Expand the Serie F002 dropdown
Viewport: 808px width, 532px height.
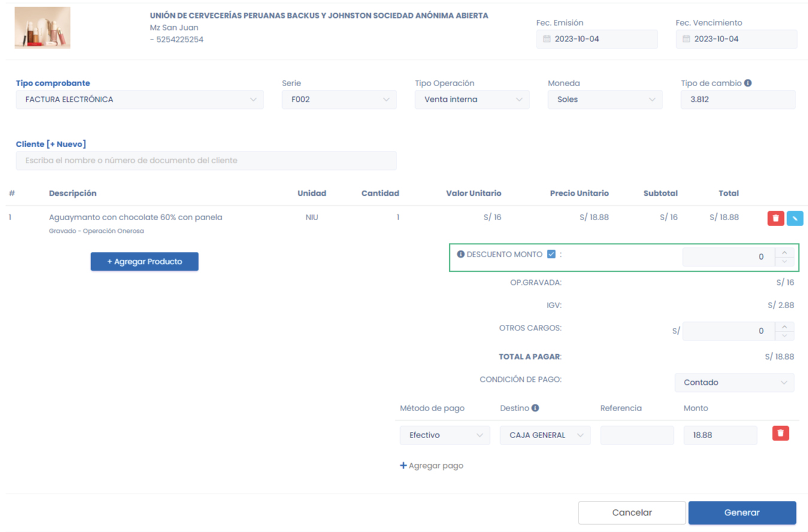339,99
